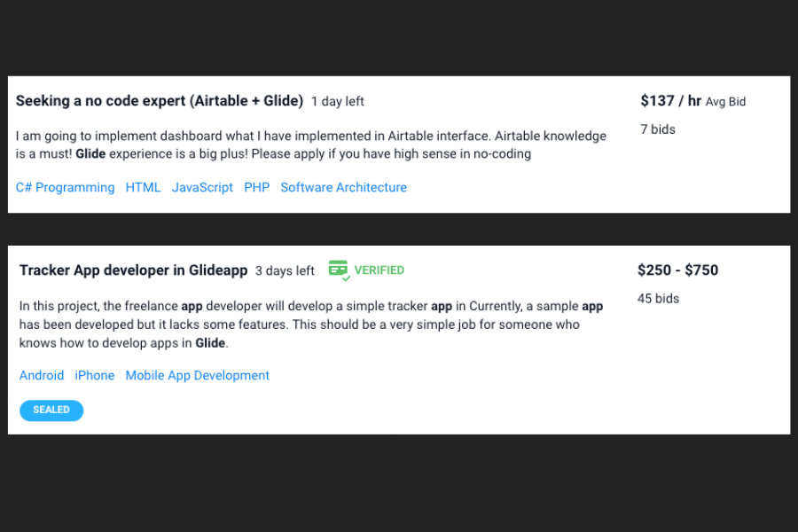Click the VERIFIED label text
The image size is (798, 532).
[379, 270]
